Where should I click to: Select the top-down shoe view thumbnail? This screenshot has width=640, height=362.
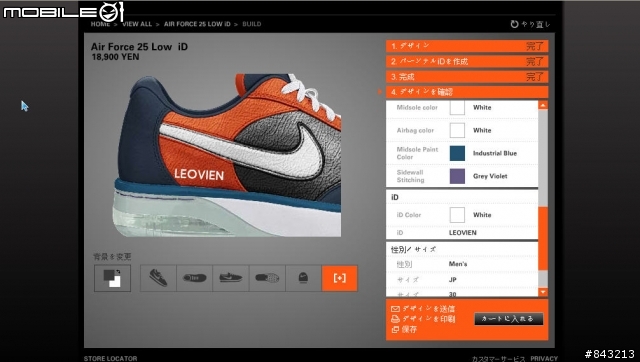coord(194,278)
